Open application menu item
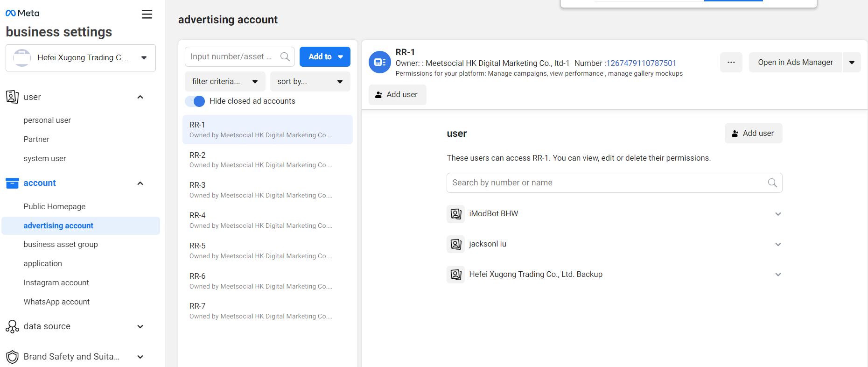 (43, 263)
